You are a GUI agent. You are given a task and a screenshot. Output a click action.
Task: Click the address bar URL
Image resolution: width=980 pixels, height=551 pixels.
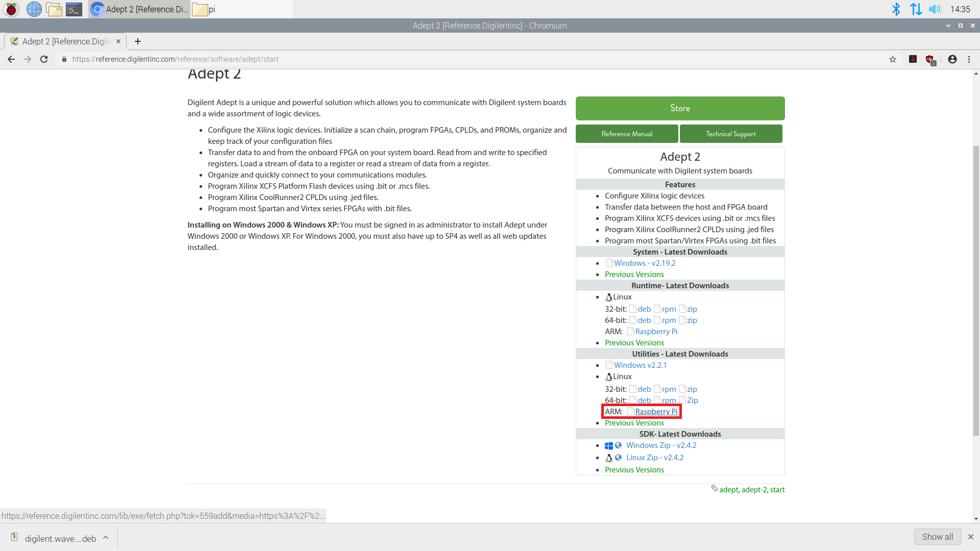[x=175, y=59]
